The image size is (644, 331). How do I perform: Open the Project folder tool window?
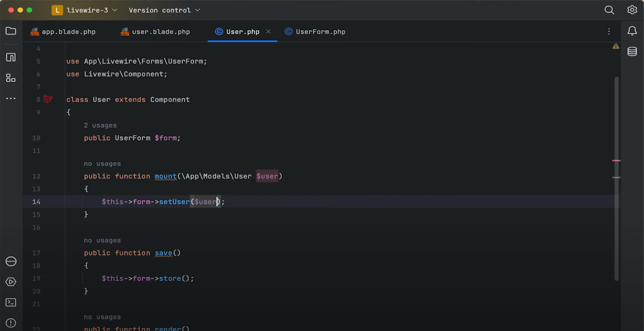click(x=11, y=31)
